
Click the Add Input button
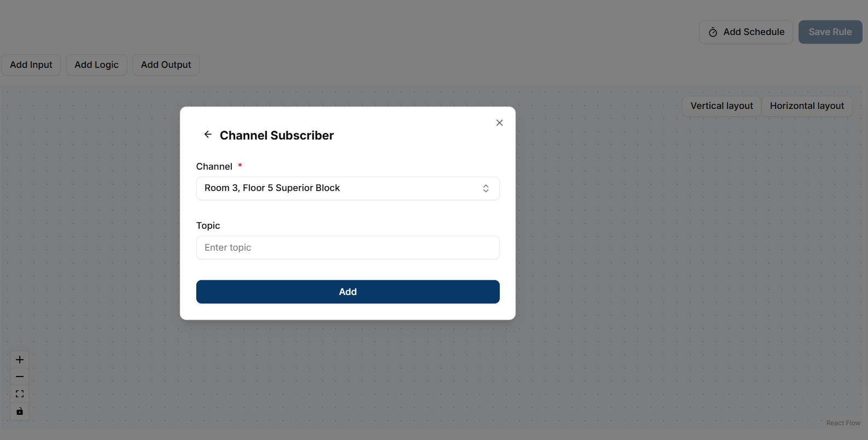pyautogui.click(x=31, y=65)
